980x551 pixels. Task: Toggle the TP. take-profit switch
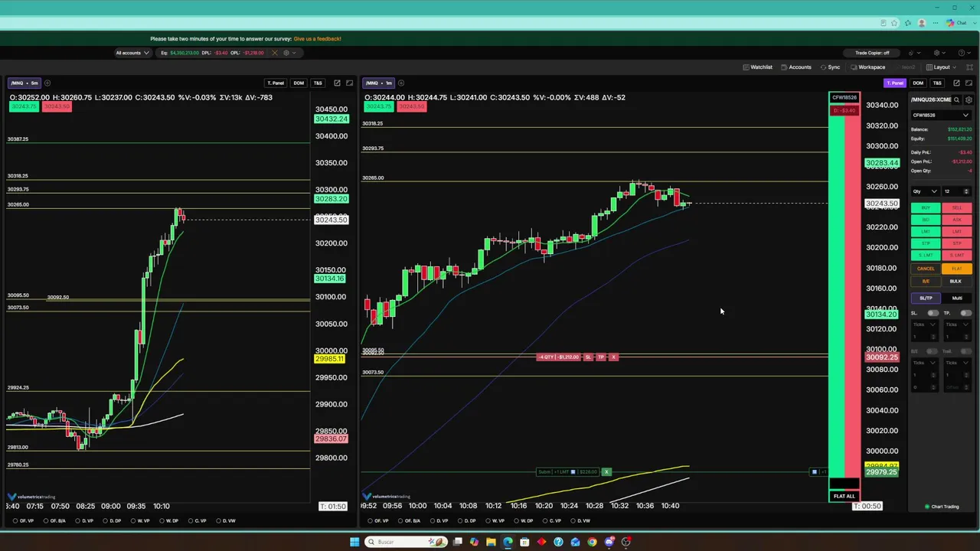pos(965,313)
